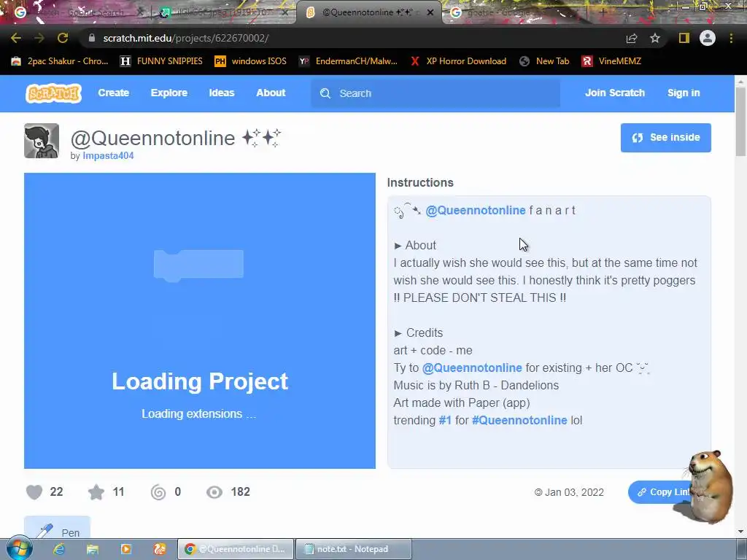
Task: Open the Chrome profile avatar
Action: click(x=708, y=38)
